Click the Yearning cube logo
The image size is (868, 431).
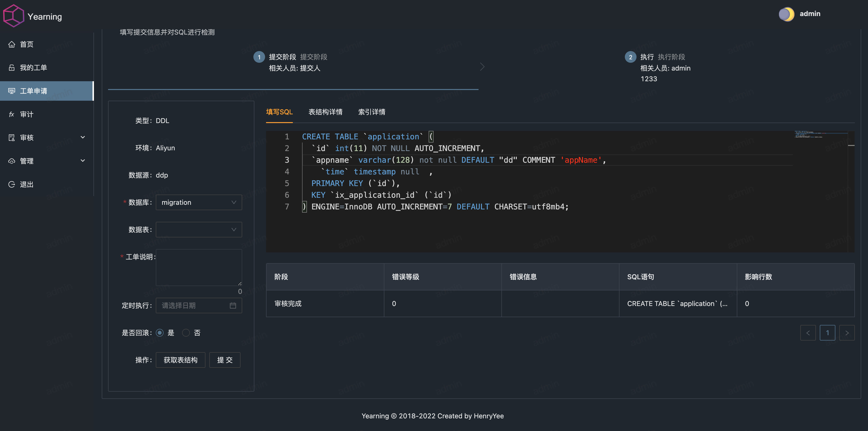point(13,16)
